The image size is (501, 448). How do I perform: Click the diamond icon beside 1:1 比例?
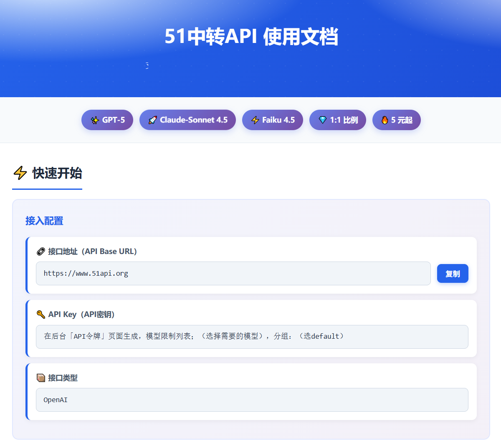coord(322,120)
